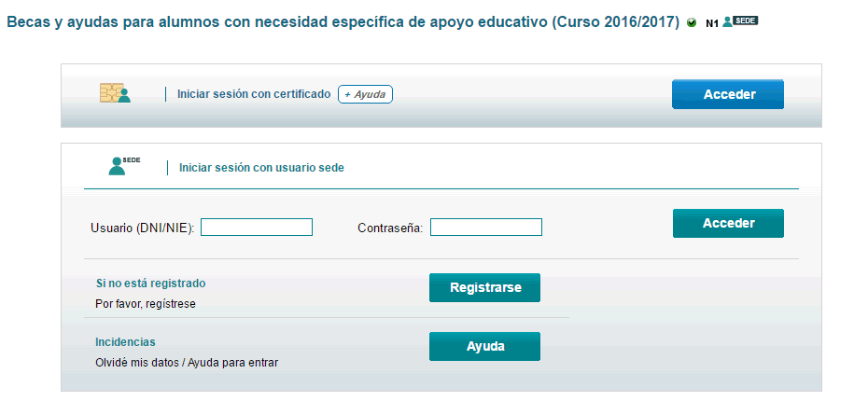This screenshot has width=868, height=415.
Task: Focus the Usuario (DNI/NIE) field
Action: [257, 228]
